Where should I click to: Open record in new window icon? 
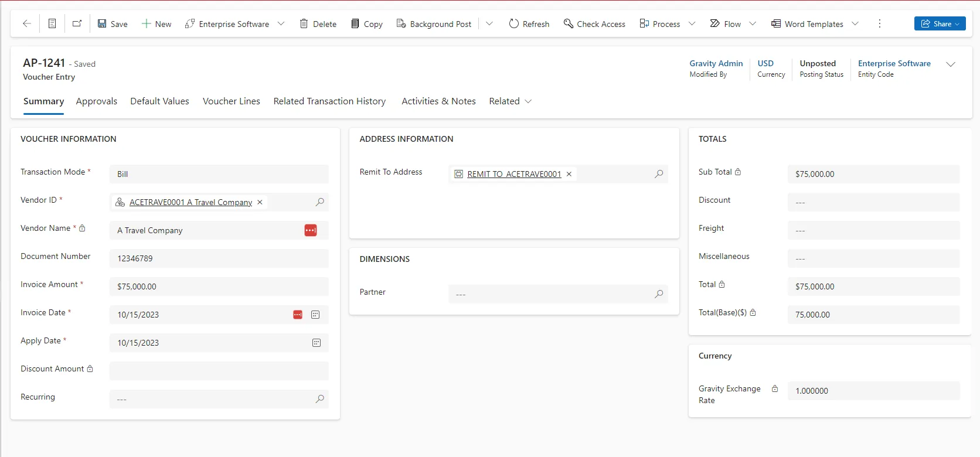[77, 23]
